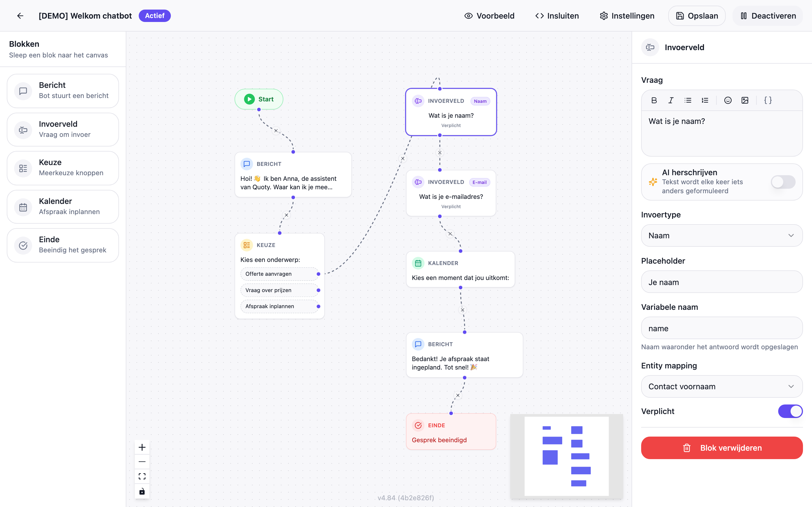The height and width of the screenshot is (507, 812).
Task: Disable the Verplicht toggle
Action: [790, 411]
